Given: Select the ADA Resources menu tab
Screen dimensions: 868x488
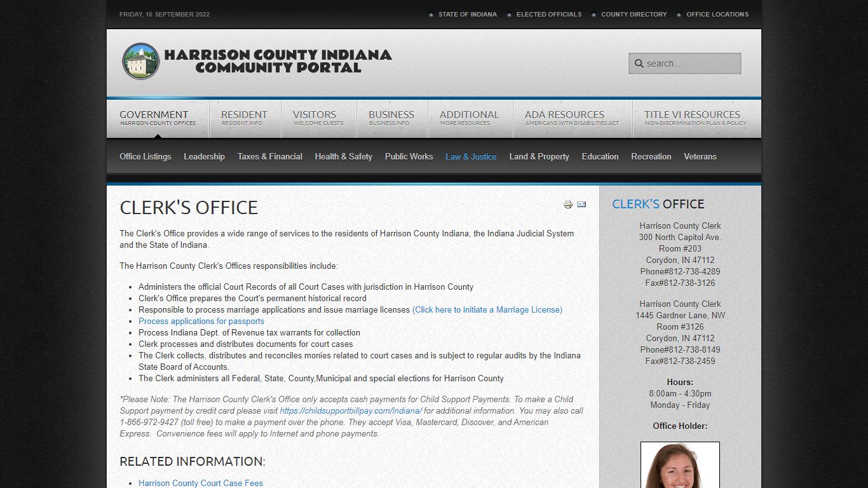Looking at the screenshot, I should point(572,118).
